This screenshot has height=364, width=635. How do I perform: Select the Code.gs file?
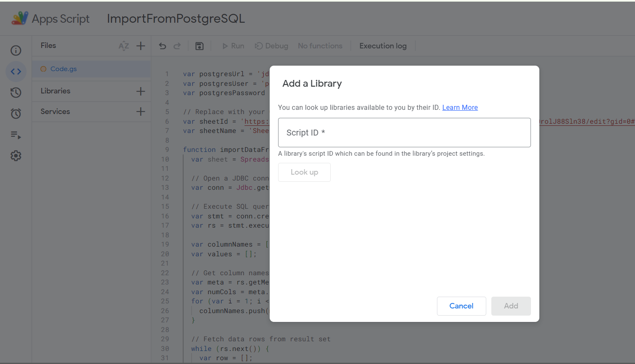[x=91, y=69]
